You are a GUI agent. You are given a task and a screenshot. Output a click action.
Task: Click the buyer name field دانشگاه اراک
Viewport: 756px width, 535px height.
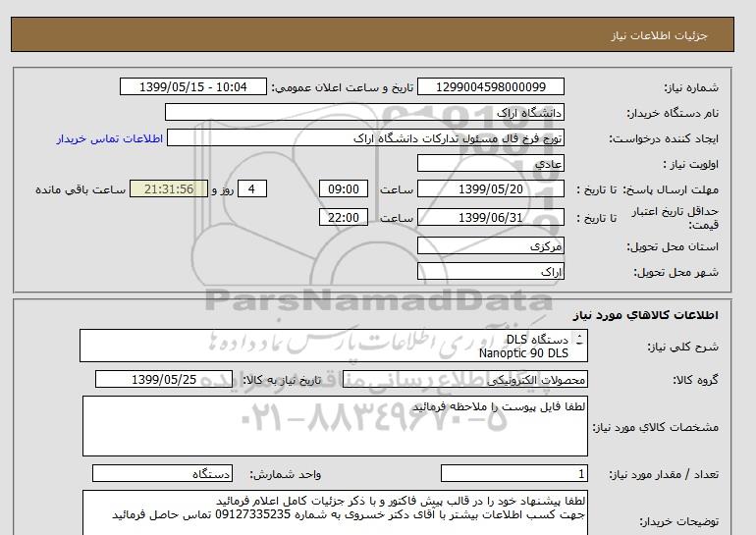(364, 112)
